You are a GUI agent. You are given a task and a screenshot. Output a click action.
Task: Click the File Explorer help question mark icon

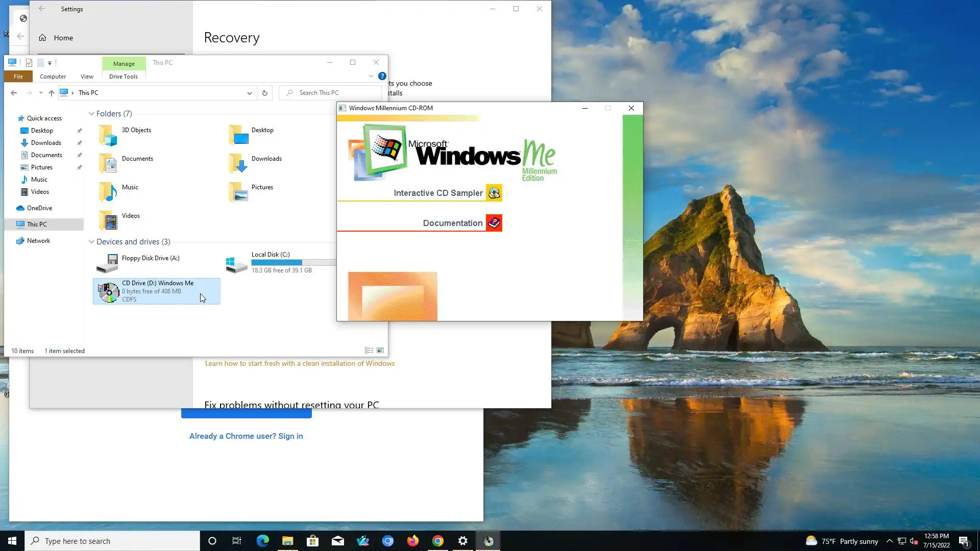[x=382, y=76]
